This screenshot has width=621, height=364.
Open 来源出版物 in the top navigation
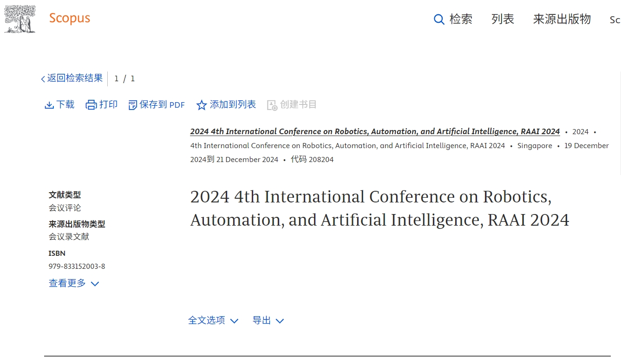click(562, 19)
